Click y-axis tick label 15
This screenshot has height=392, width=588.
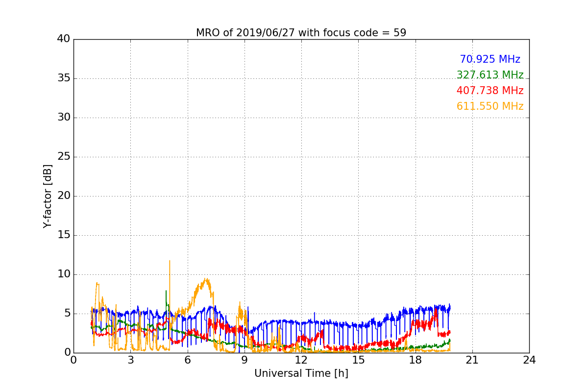(x=64, y=235)
